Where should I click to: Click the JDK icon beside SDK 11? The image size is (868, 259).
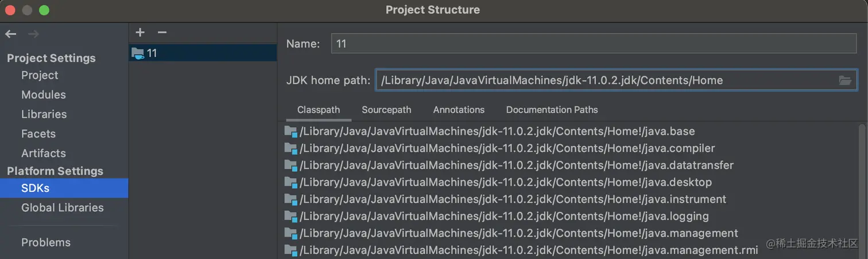click(137, 53)
